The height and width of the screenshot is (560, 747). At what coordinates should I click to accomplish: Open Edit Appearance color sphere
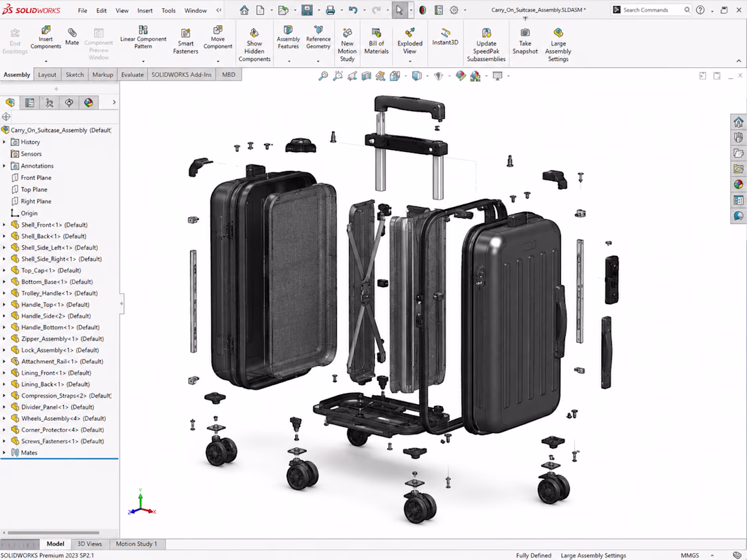click(460, 76)
